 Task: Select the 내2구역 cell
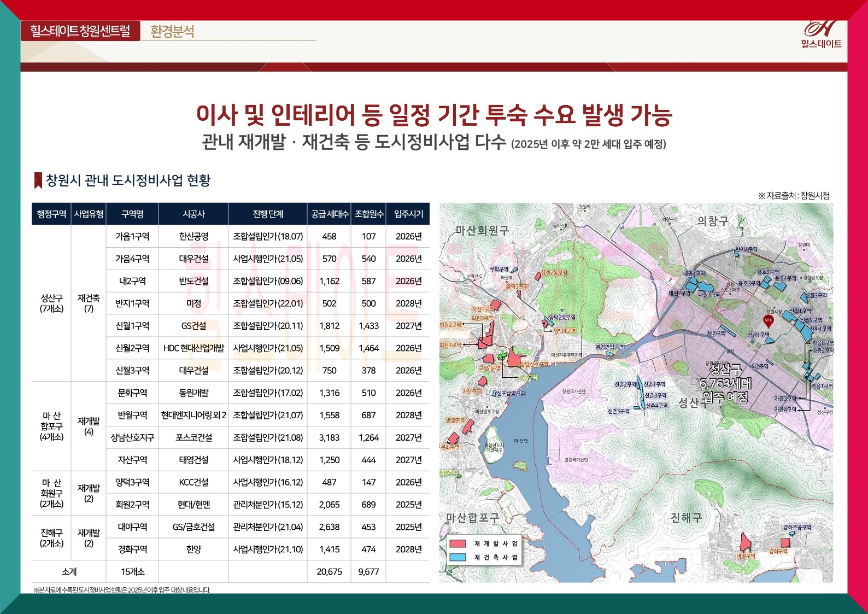point(132,281)
